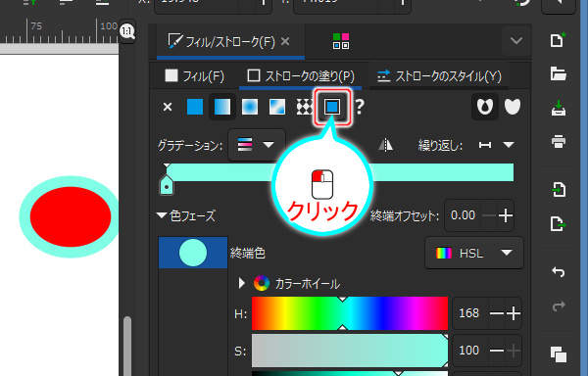
Task: Choose swatch paint type icon
Action: tap(332, 107)
